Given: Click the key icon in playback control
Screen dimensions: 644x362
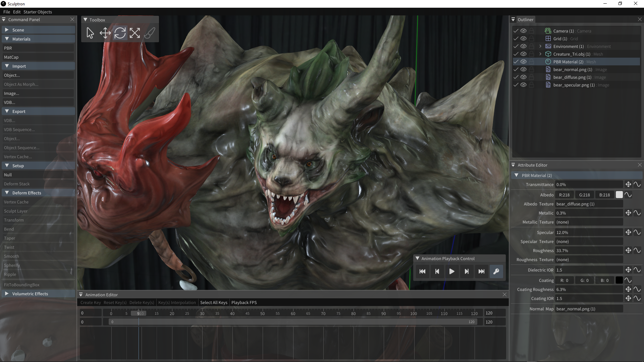Looking at the screenshot, I should 496,271.
